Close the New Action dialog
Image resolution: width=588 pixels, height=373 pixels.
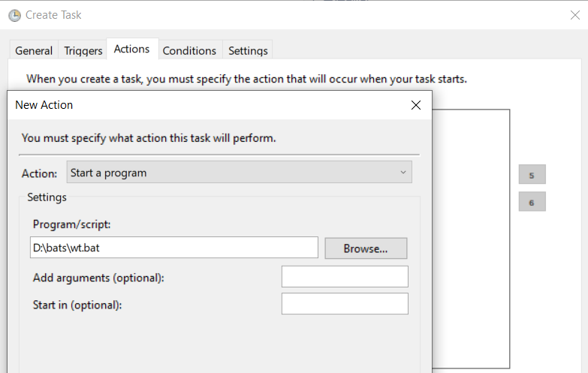[416, 105]
